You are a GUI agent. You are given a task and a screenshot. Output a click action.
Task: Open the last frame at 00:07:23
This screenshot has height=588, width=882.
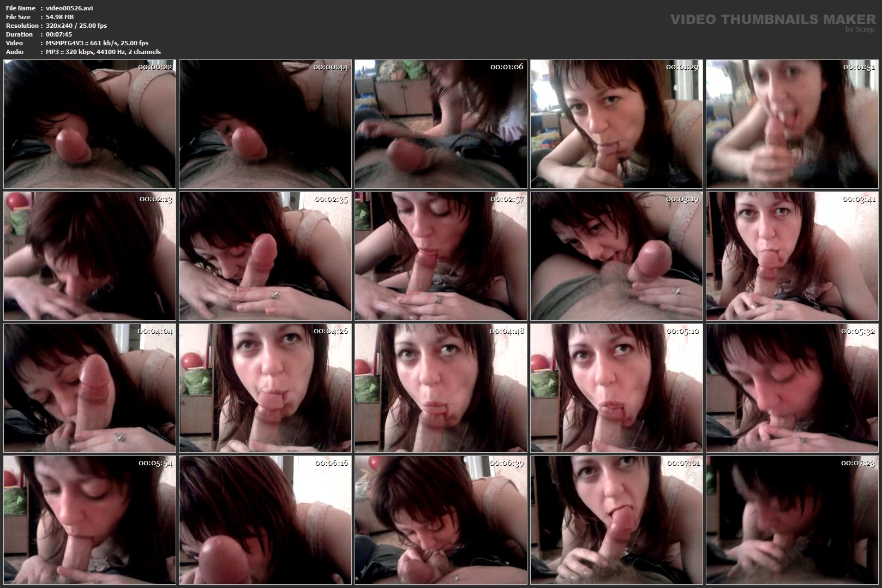pyautogui.click(x=792, y=520)
